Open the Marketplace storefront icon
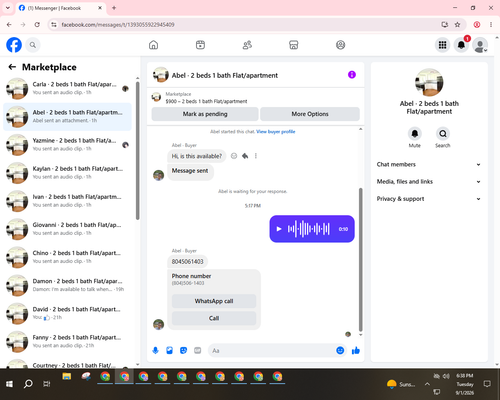 (294, 45)
